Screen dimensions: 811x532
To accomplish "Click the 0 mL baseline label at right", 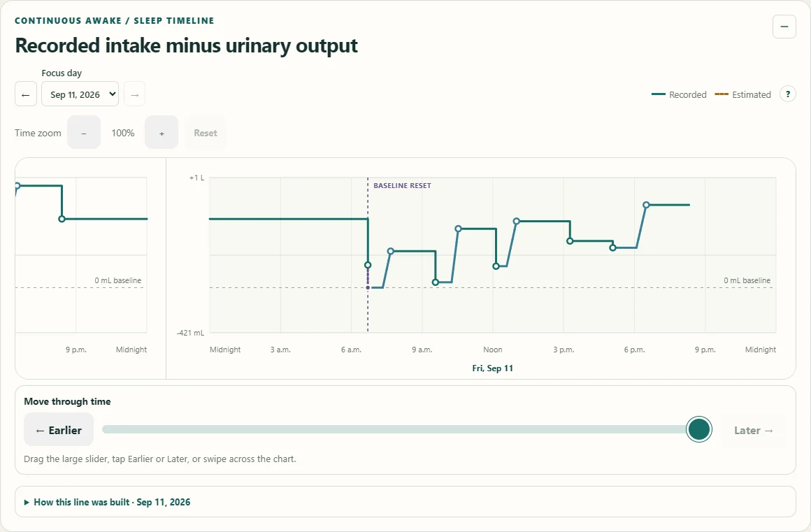I will 747,280.
